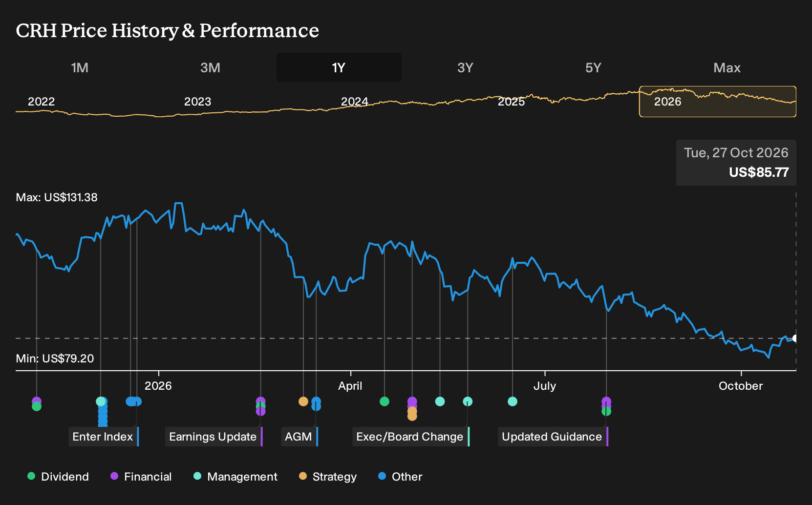Click the July axis label
This screenshot has width=812, height=505.
(545, 386)
